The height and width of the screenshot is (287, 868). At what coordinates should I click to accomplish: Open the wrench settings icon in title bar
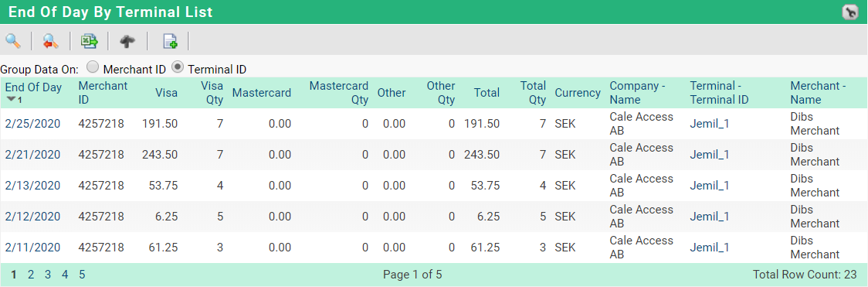(x=849, y=12)
